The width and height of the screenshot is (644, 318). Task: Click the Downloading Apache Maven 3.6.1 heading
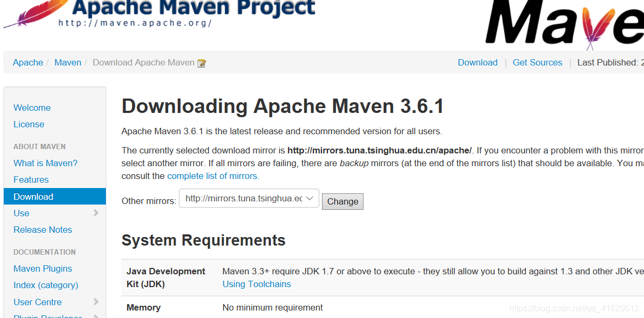point(283,107)
